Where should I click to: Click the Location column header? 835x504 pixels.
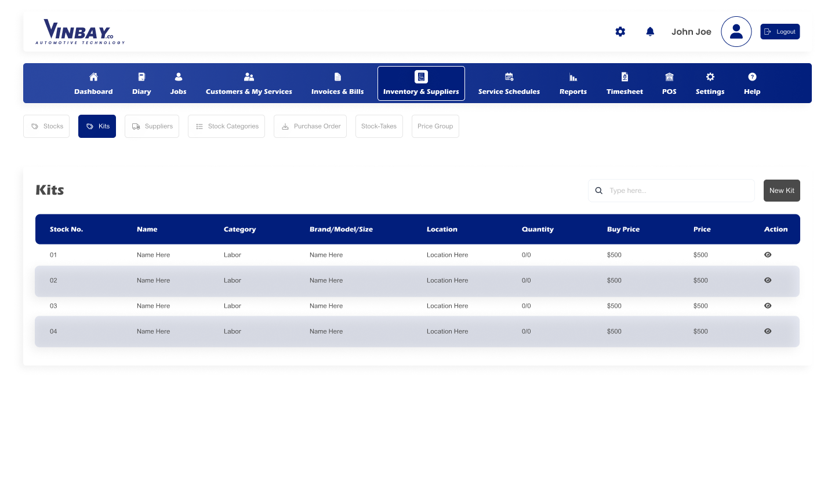click(442, 229)
